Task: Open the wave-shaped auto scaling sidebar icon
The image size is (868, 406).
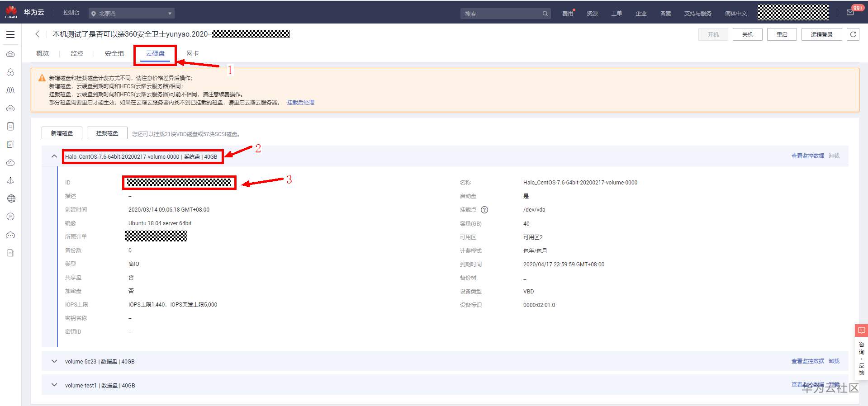Action: (x=10, y=90)
